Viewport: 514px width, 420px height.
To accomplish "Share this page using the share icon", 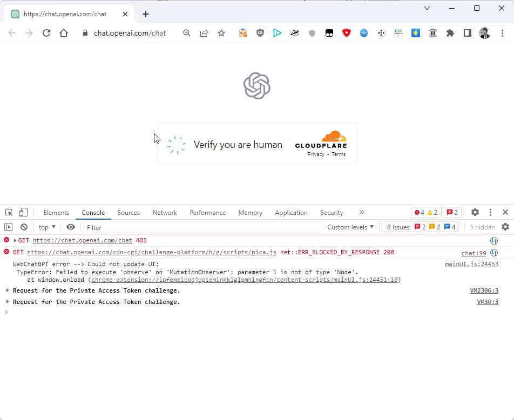I will click(x=204, y=33).
